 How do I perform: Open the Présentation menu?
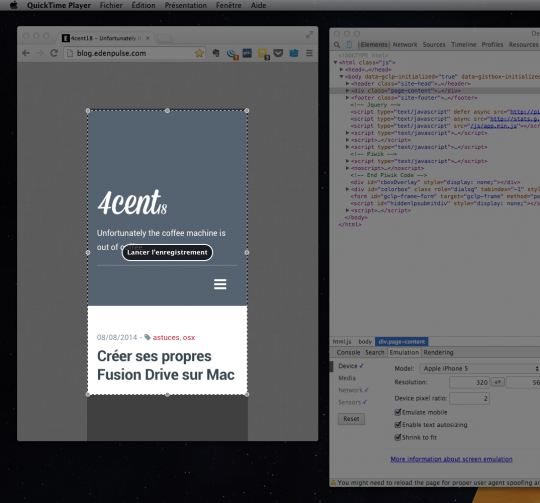pyautogui.click(x=186, y=5)
